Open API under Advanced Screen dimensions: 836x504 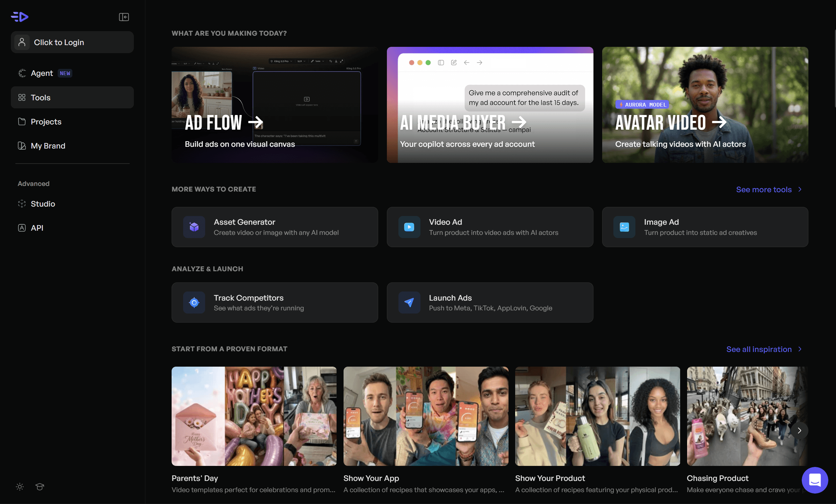pyautogui.click(x=72, y=228)
